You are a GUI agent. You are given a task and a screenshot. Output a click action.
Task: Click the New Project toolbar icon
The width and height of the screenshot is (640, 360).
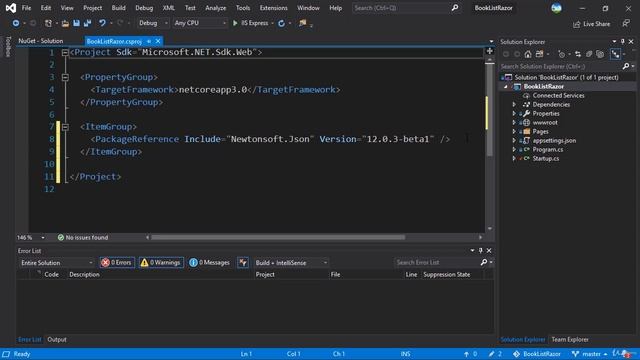click(48, 23)
